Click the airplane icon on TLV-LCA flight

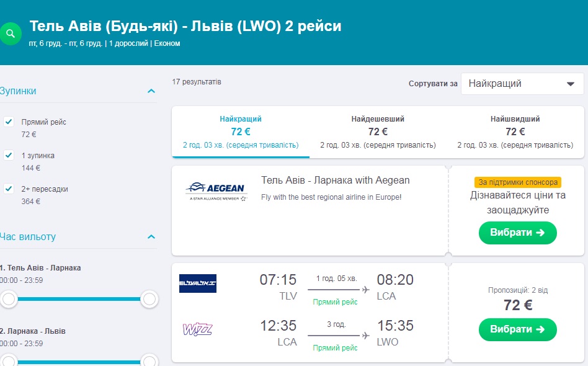pos(365,290)
